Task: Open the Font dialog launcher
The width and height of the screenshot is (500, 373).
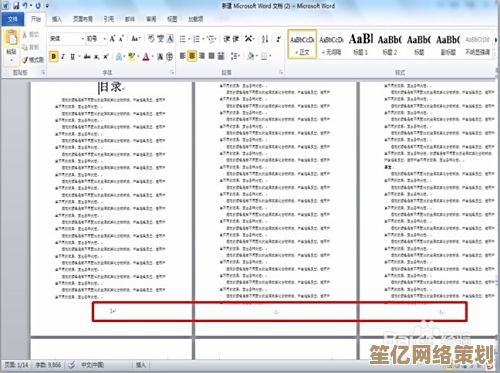Action: [172, 72]
